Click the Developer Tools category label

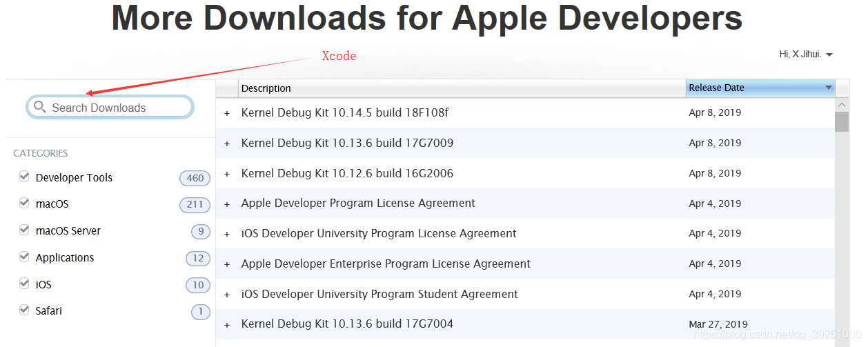(74, 177)
